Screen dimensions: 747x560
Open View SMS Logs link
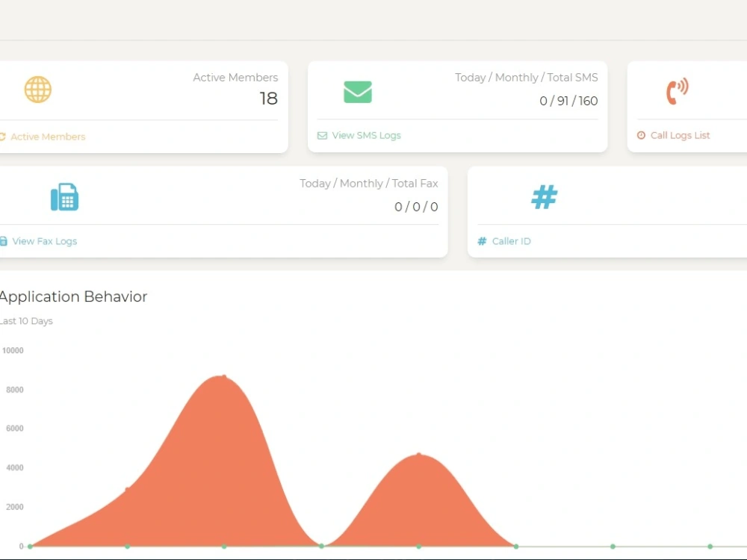click(366, 135)
